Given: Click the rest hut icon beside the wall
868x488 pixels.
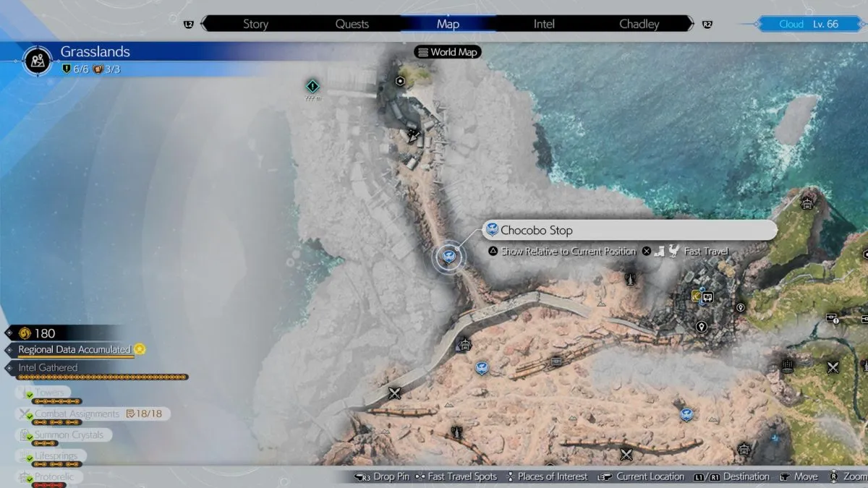Looking at the screenshot, I should 464,345.
